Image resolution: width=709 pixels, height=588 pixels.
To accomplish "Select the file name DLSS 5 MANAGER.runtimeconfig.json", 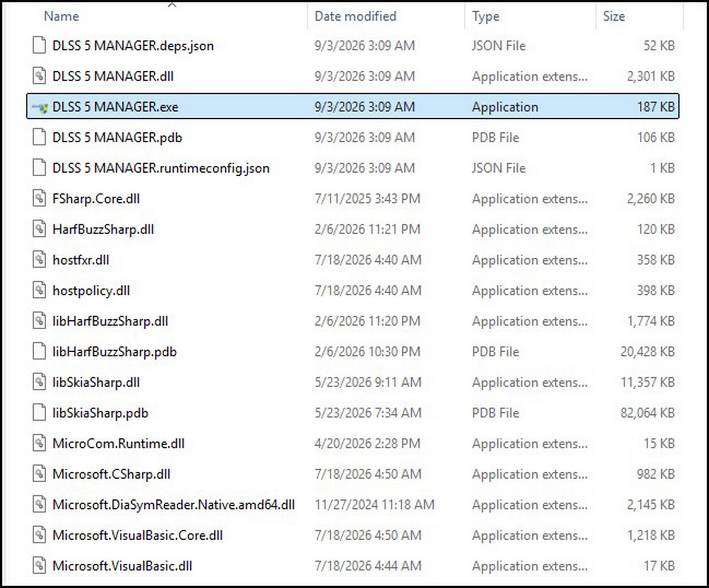I will click(161, 168).
